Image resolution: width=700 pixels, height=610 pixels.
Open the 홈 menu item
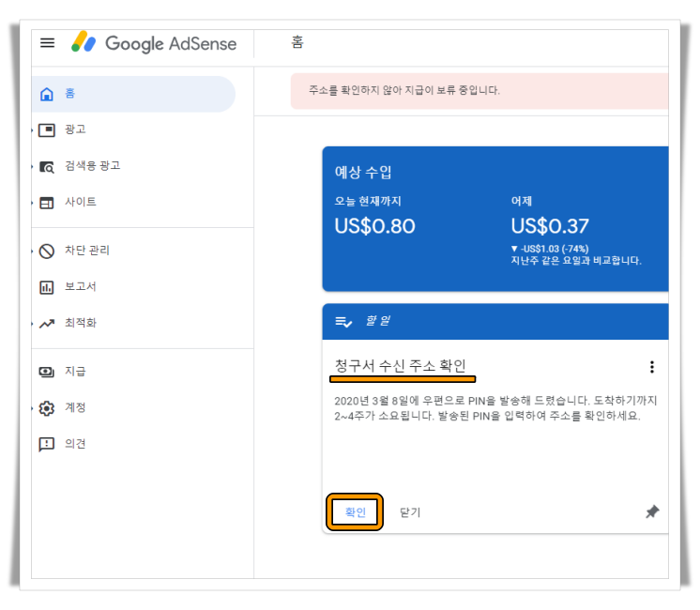click(133, 94)
